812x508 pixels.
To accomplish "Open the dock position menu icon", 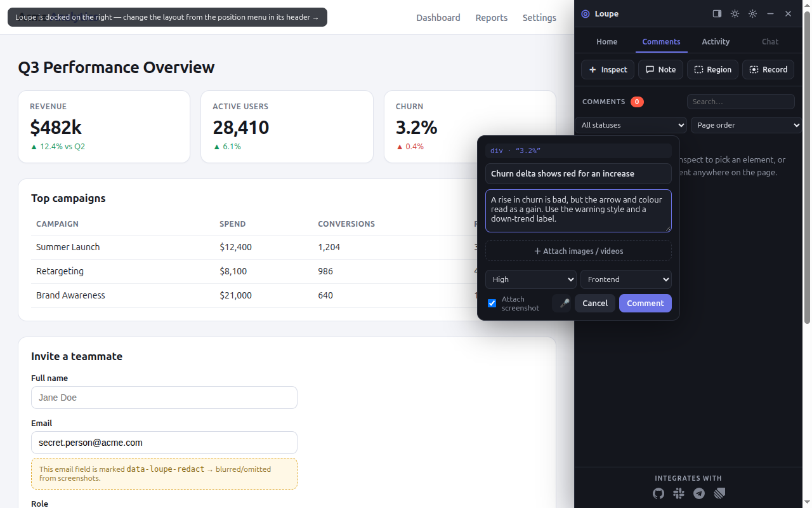I will click(717, 13).
